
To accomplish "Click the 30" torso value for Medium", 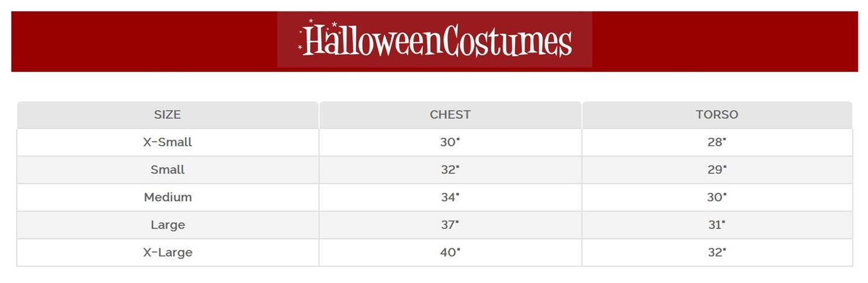I will [717, 197].
